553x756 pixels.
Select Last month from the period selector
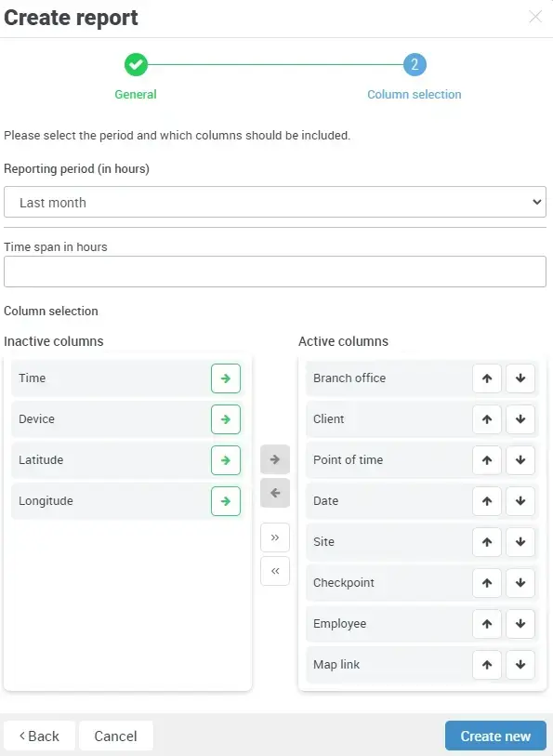pos(275,202)
